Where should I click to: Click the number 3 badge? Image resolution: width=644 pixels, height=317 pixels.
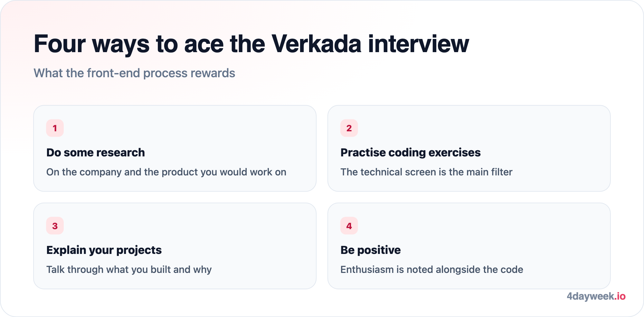point(55,226)
